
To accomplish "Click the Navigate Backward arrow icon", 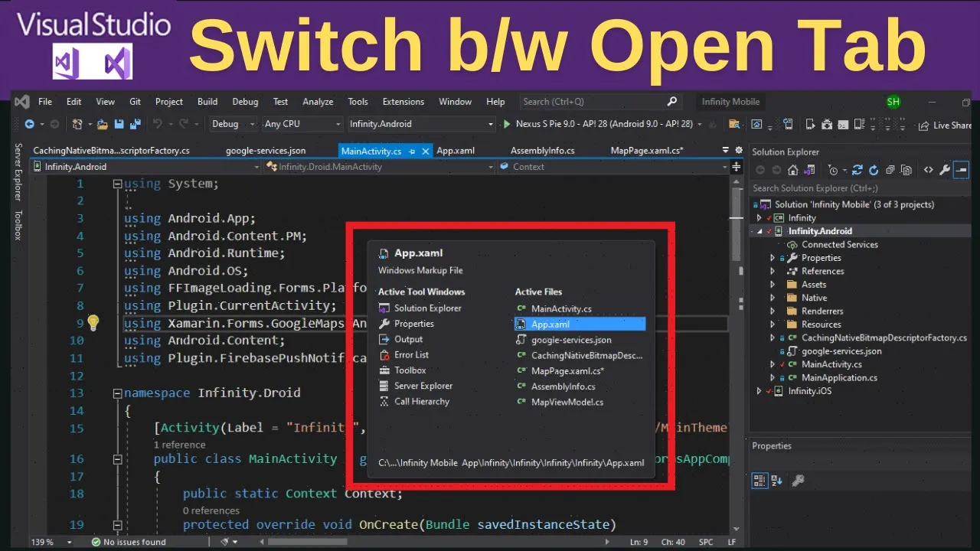I will [x=30, y=124].
